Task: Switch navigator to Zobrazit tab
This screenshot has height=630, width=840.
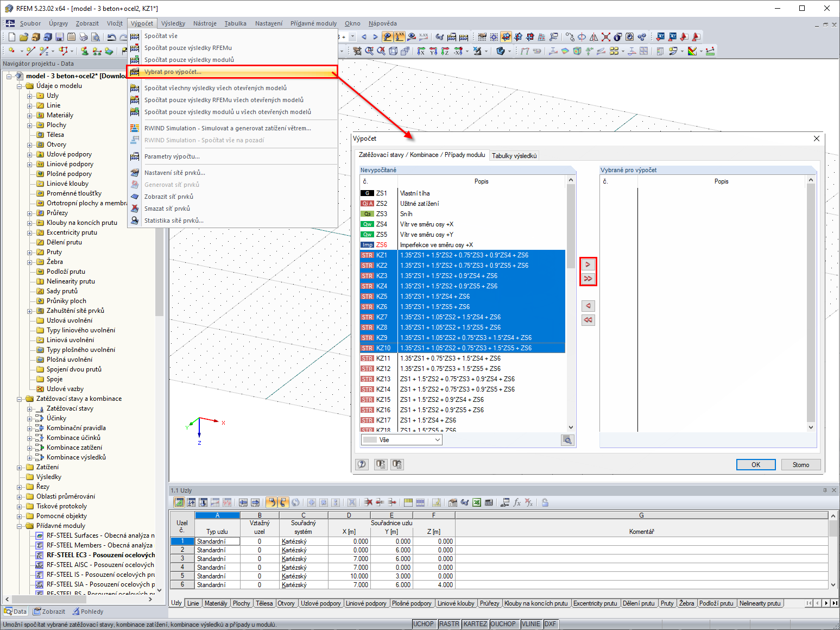Action: (49, 612)
